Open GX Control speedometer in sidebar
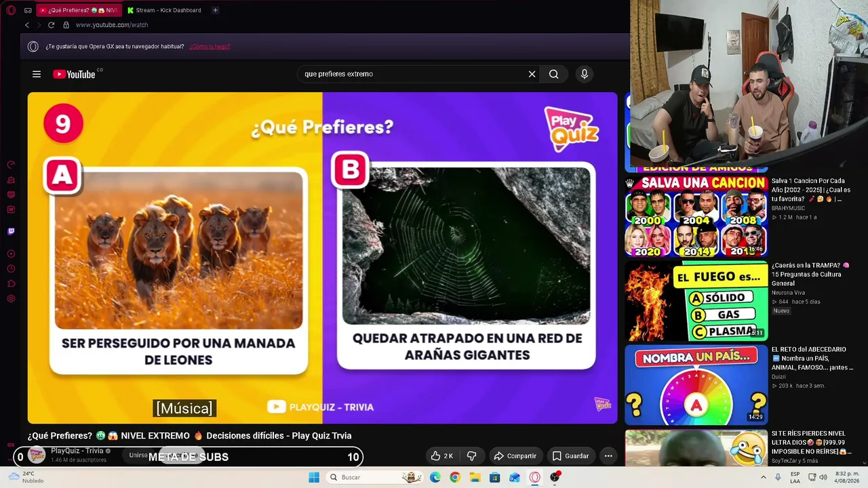868x488 pixels. pyautogui.click(x=11, y=165)
